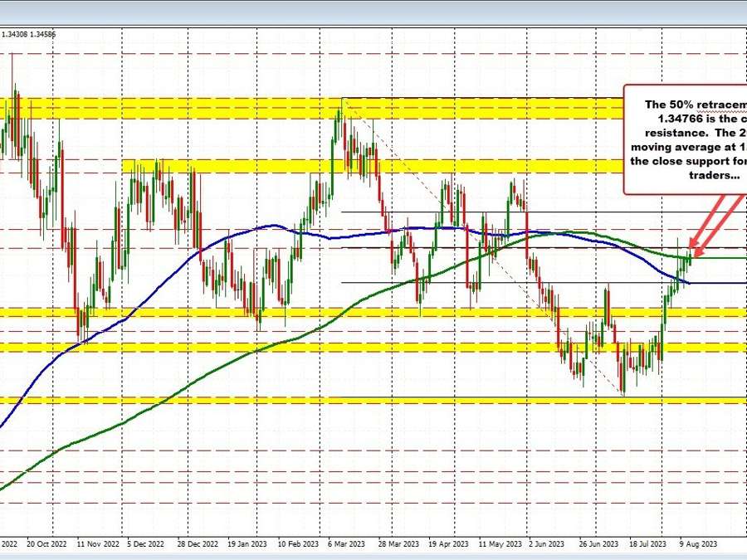Select the black horizontal resistance line
The image size is (747, 560).
tap(415, 212)
